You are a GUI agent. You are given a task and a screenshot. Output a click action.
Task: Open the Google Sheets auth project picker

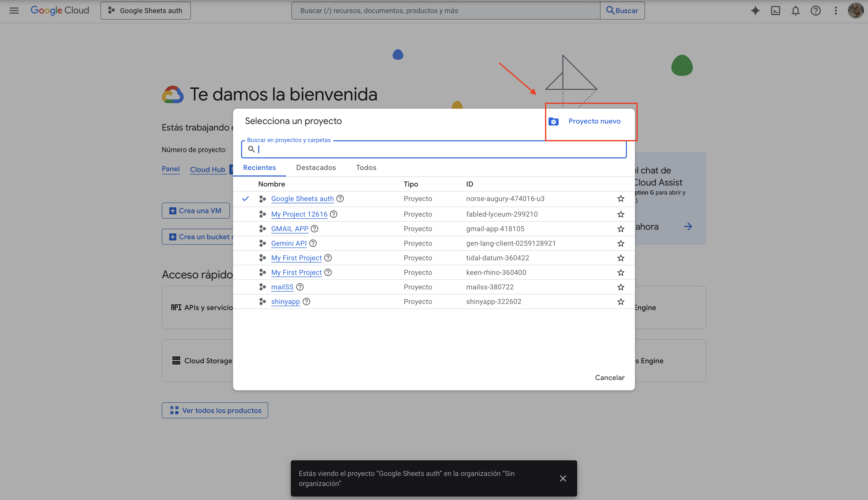(x=145, y=11)
